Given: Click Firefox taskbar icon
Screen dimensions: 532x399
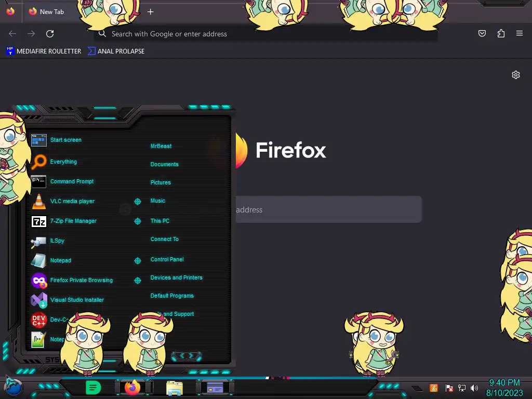Looking at the screenshot, I should click(x=132, y=388).
